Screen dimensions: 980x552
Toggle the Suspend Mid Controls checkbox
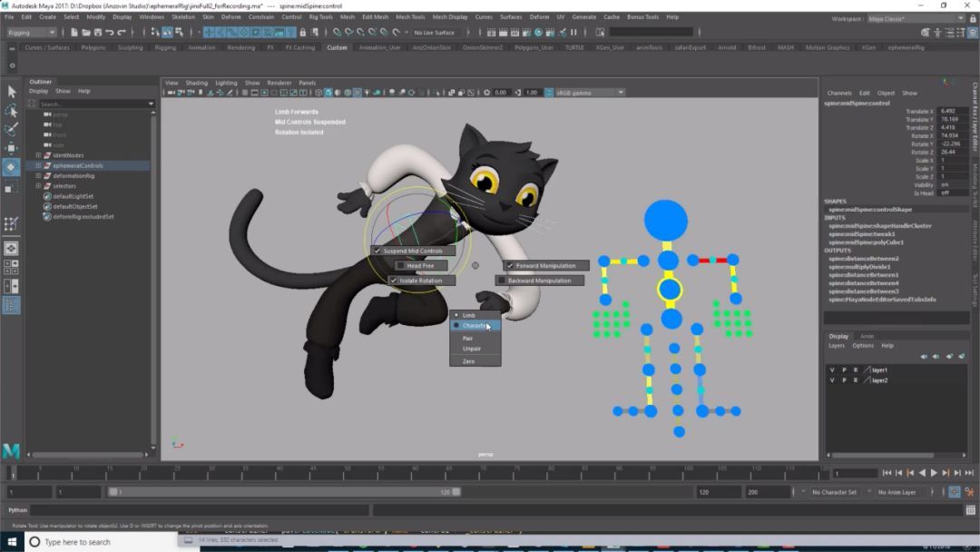(377, 251)
